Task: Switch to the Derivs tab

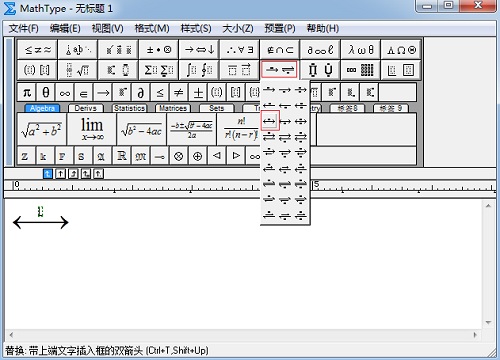Action: tap(86, 108)
